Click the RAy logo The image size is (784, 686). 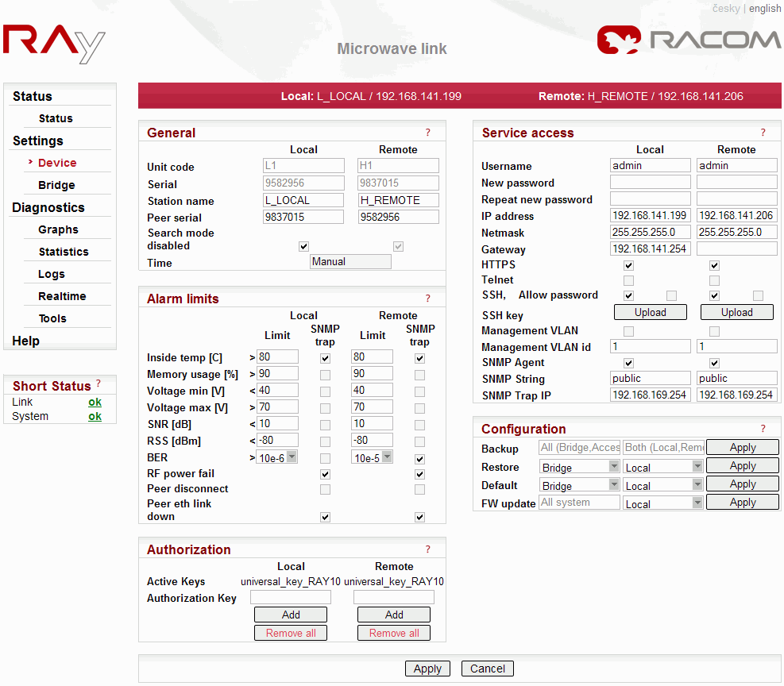[54, 44]
